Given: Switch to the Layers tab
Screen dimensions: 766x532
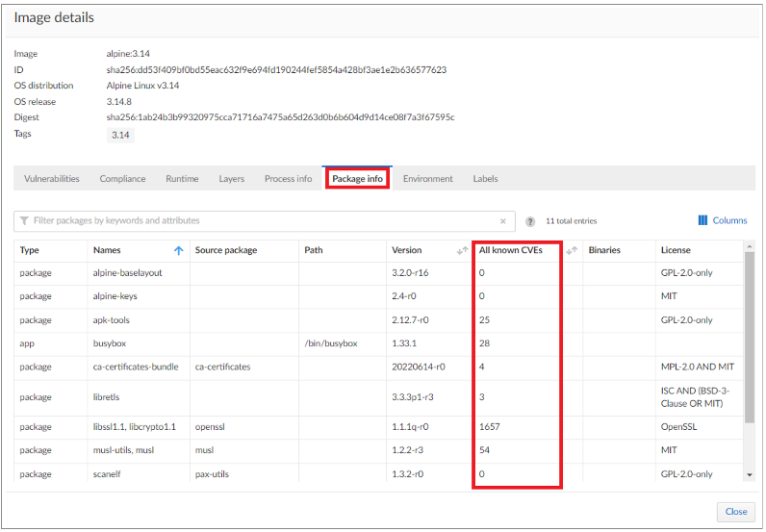Looking at the screenshot, I should point(232,179).
